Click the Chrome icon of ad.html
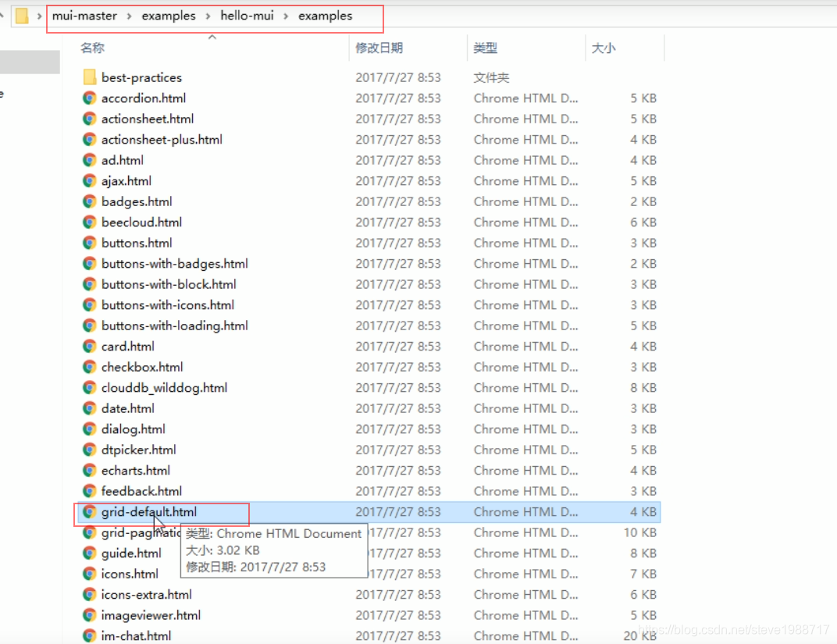This screenshot has height=644, width=837. (x=90, y=160)
